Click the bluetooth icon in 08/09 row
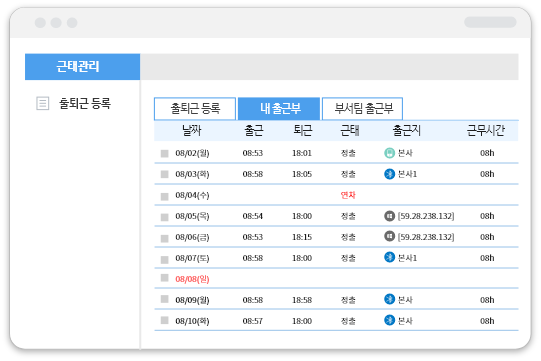Viewport: 541px width, 361px height. (x=390, y=299)
